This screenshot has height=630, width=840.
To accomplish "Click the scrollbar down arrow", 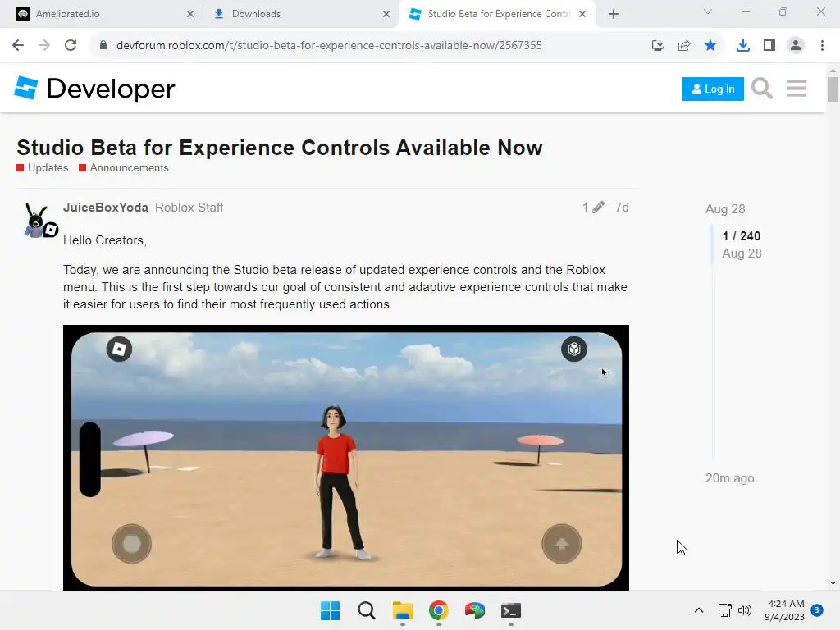I will pos(833,583).
